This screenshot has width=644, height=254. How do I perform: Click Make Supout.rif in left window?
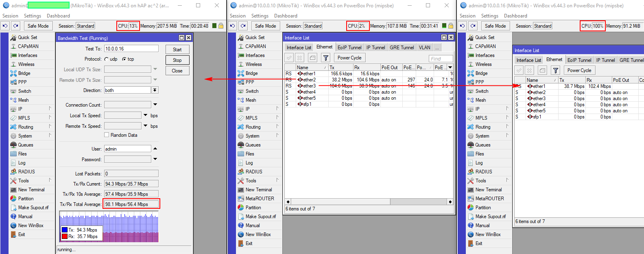pos(33,207)
